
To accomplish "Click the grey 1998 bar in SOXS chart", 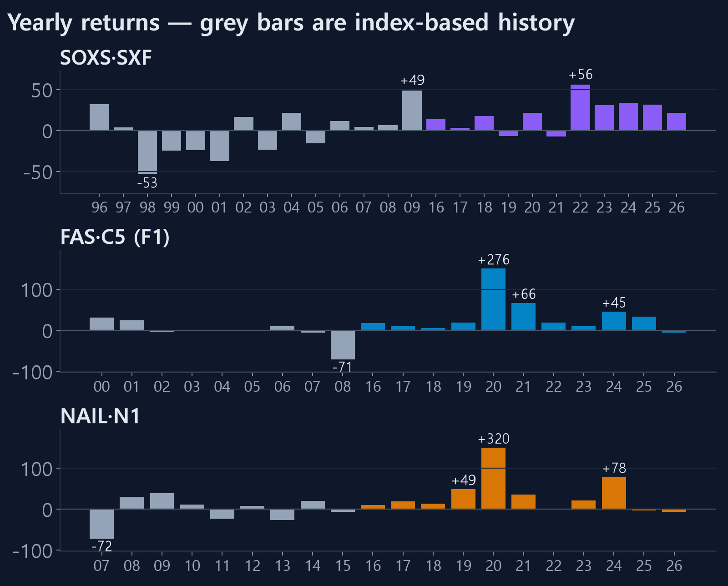I will (x=147, y=152).
